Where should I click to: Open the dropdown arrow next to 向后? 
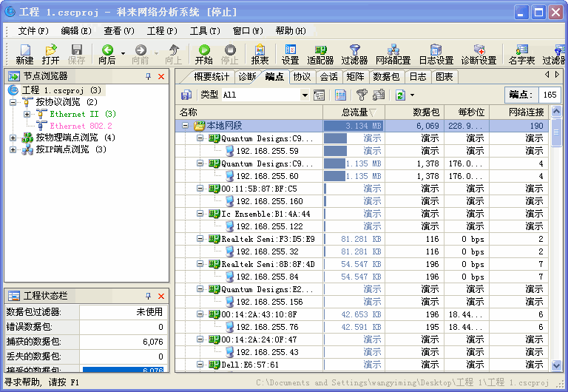(124, 53)
